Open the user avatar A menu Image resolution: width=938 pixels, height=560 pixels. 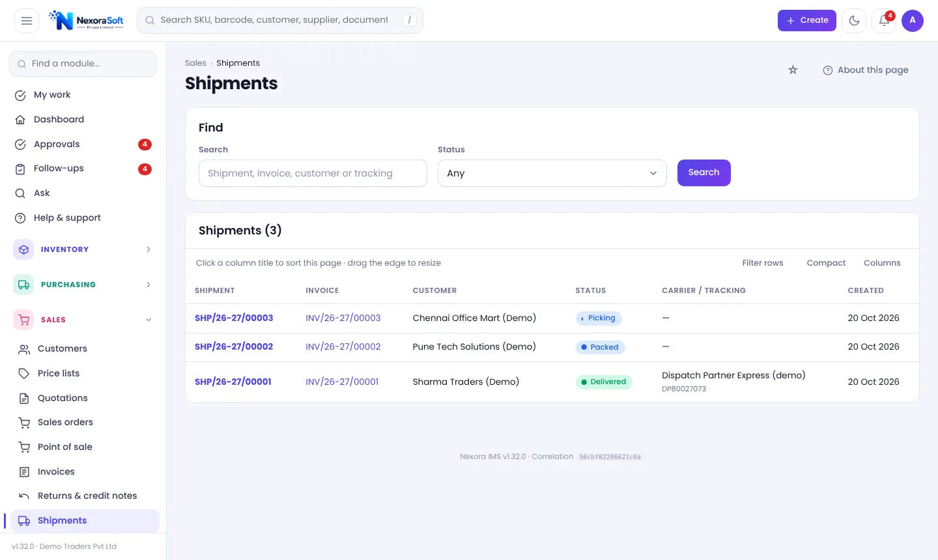point(913,21)
